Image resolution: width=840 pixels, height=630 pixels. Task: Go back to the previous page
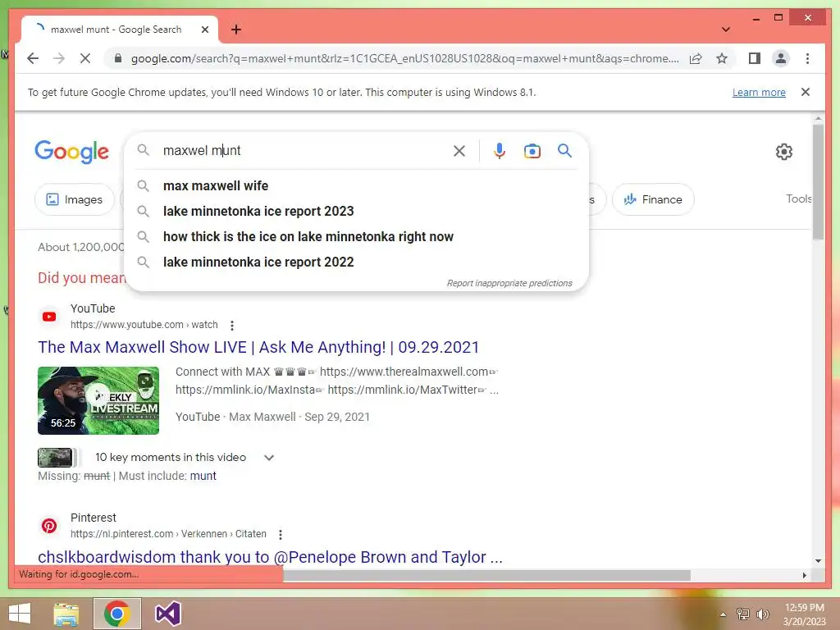pos(33,58)
